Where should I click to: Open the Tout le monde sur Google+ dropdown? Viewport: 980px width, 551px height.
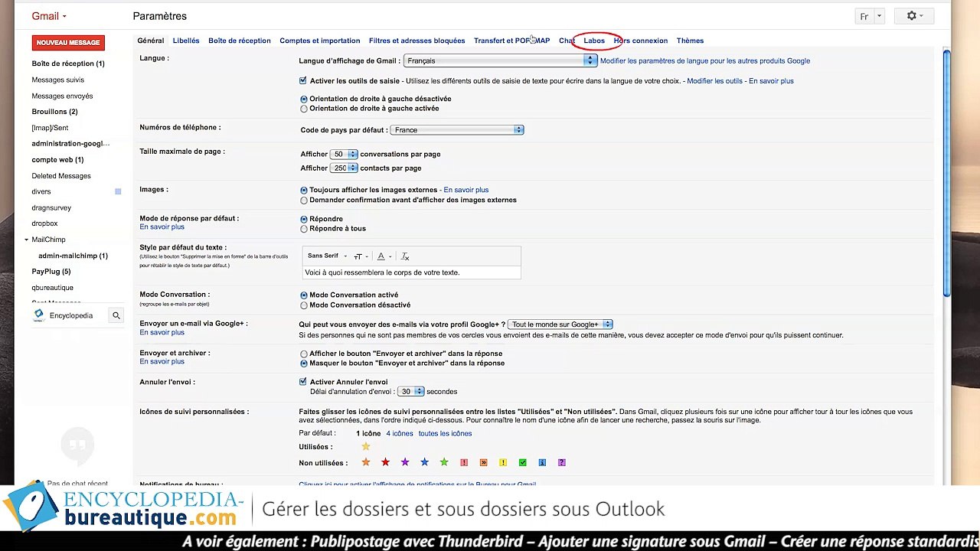point(561,324)
